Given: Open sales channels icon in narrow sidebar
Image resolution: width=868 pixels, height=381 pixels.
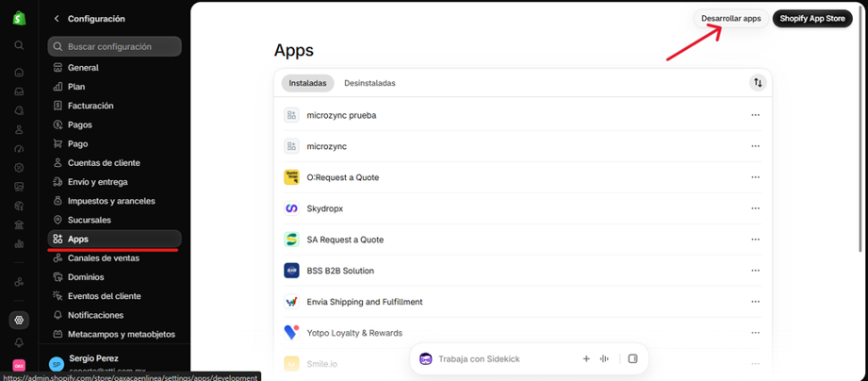Looking at the screenshot, I should [x=20, y=282].
